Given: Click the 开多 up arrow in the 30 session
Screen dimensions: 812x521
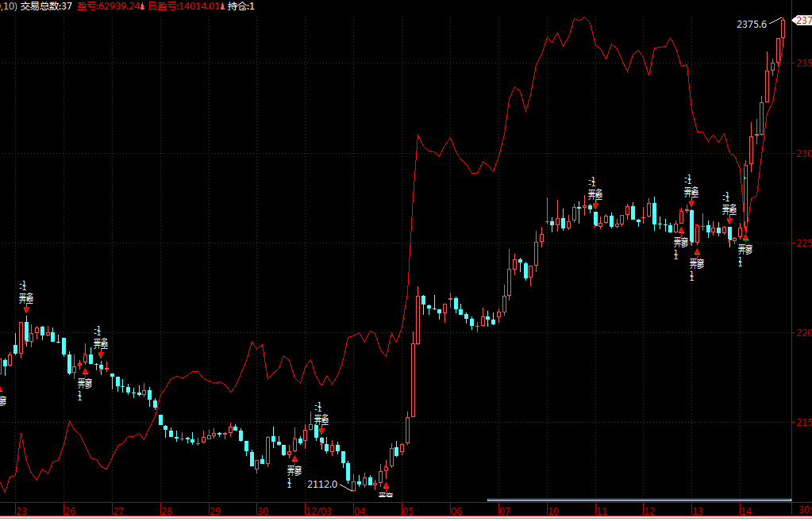Looking at the screenshot, I should [x=294, y=458].
